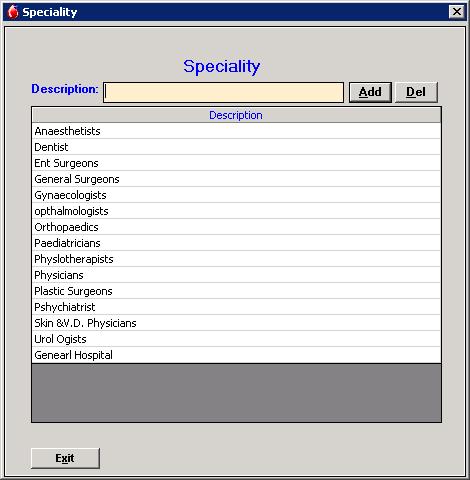
Task: Select the Paediatricians row
Action: [x=236, y=243]
